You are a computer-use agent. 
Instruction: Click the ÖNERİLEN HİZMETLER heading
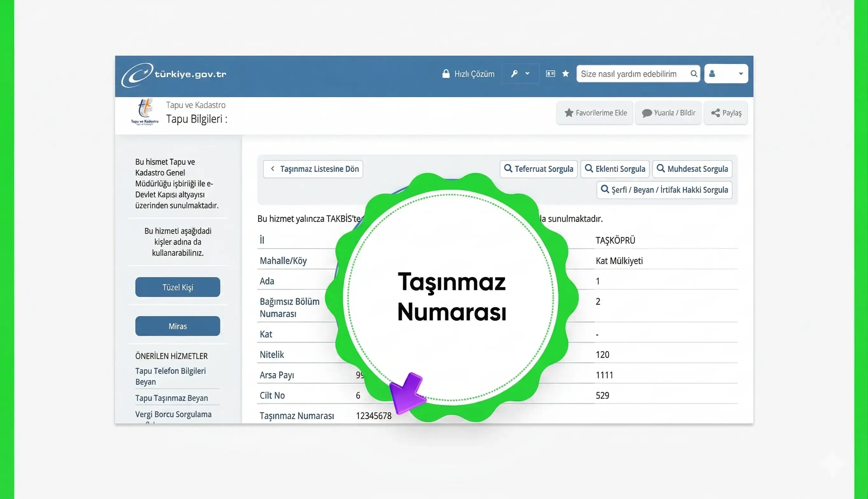[x=171, y=356]
